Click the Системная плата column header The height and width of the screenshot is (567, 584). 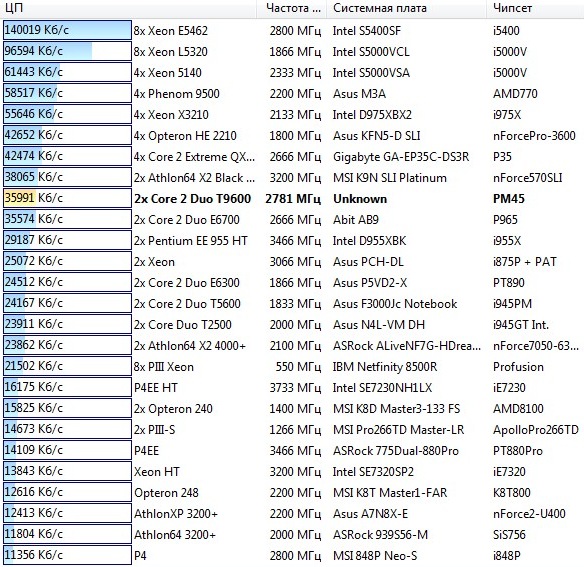click(406, 8)
